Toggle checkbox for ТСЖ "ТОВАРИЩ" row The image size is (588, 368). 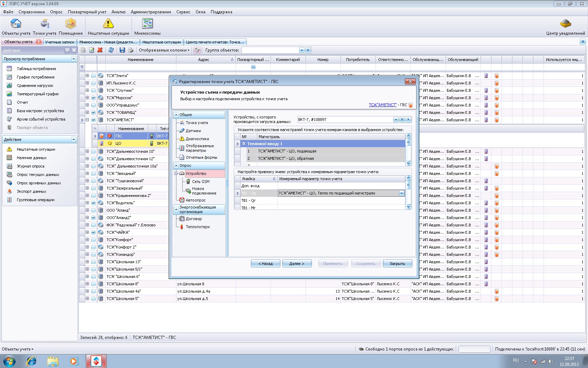pos(93,113)
